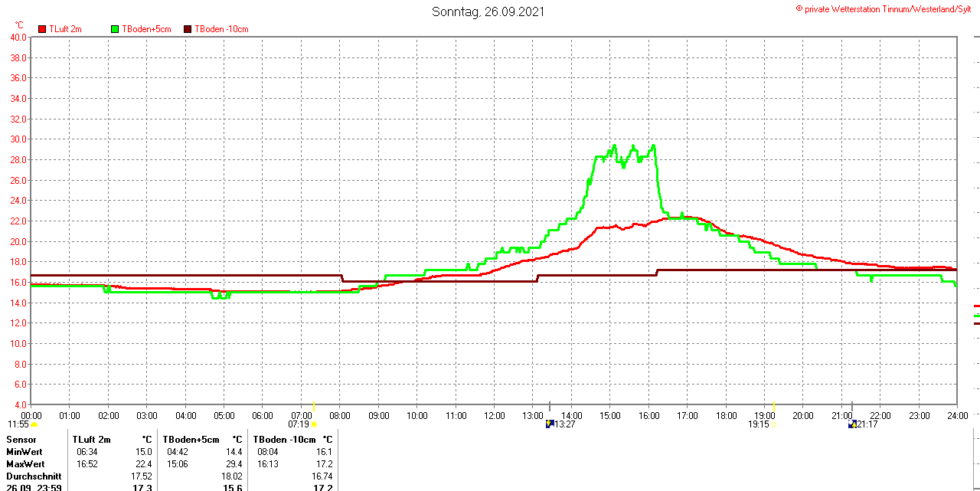
Task: Click the red TLuft 2m legend square
Action: pos(42,29)
